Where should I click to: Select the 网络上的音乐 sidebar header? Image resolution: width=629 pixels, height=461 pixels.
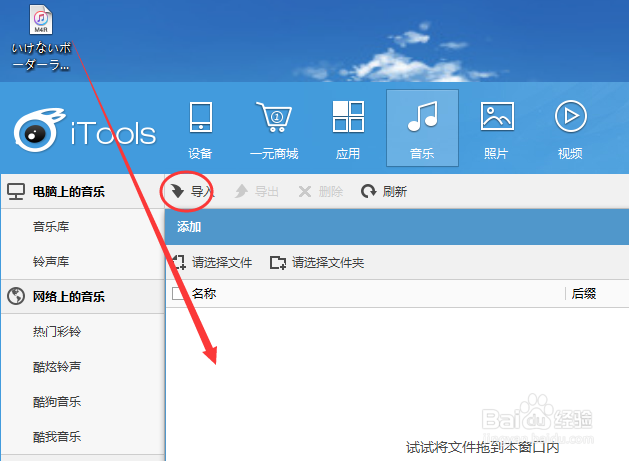(82, 297)
